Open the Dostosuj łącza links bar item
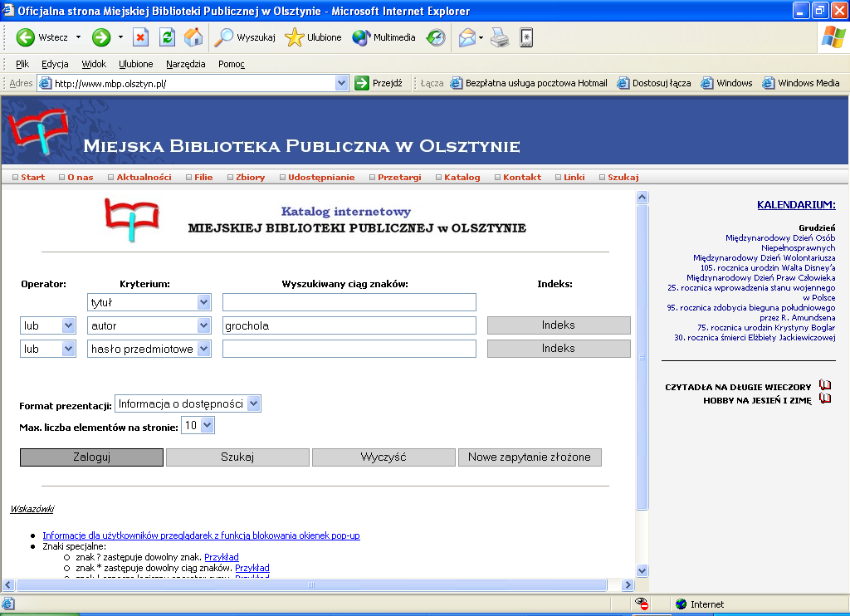850x616 pixels. point(654,83)
